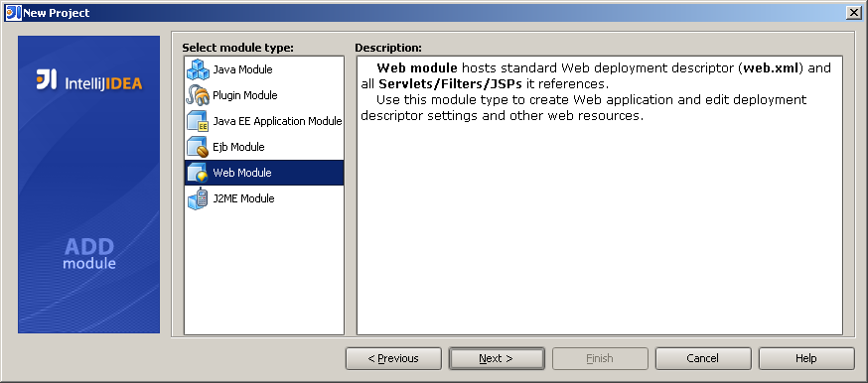Choose Java EE Application Module entry
This screenshot has height=383, width=868.
264,121
